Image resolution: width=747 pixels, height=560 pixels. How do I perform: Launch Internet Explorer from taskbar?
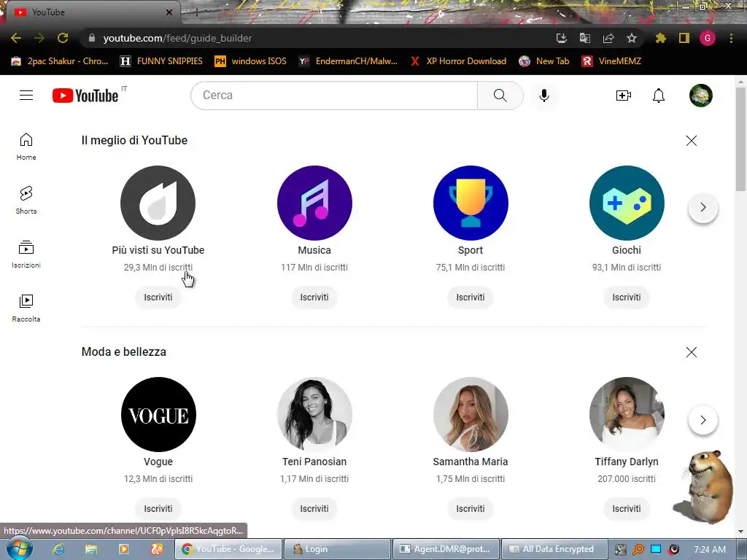pyautogui.click(x=58, y=549)
